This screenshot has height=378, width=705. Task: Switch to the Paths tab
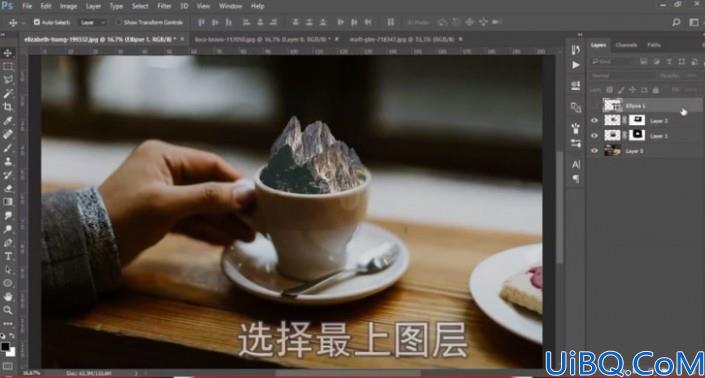pos(654,45)
